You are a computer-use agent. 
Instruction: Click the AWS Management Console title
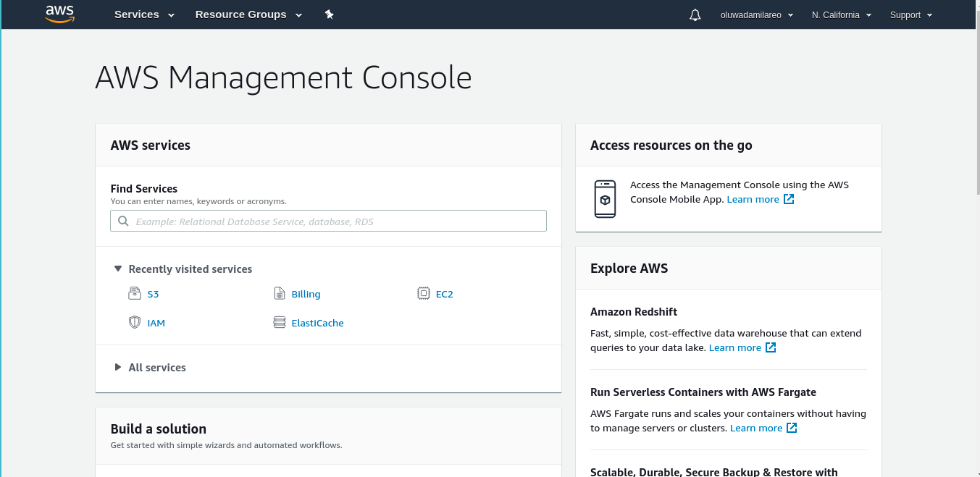pyautogui.click(x=283, y=77)
